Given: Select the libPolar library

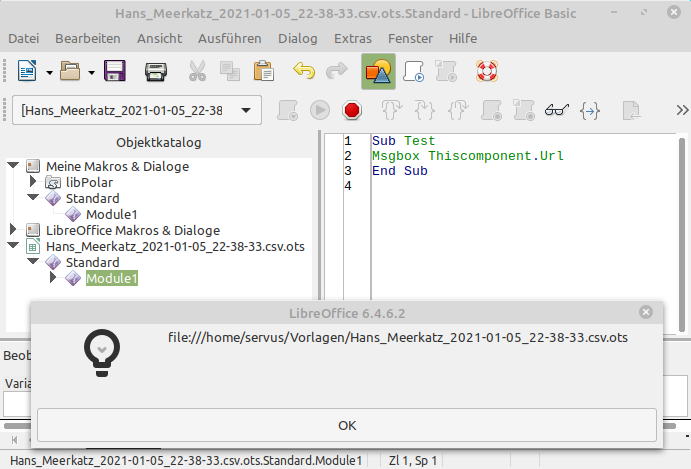Looking at the screenshot, I should coord(89,182).
